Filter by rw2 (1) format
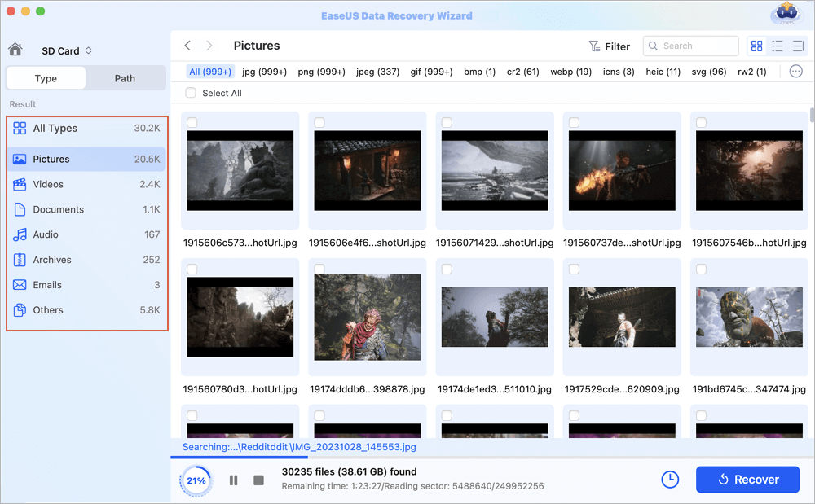The image size is (815, 504). (752, 72)
